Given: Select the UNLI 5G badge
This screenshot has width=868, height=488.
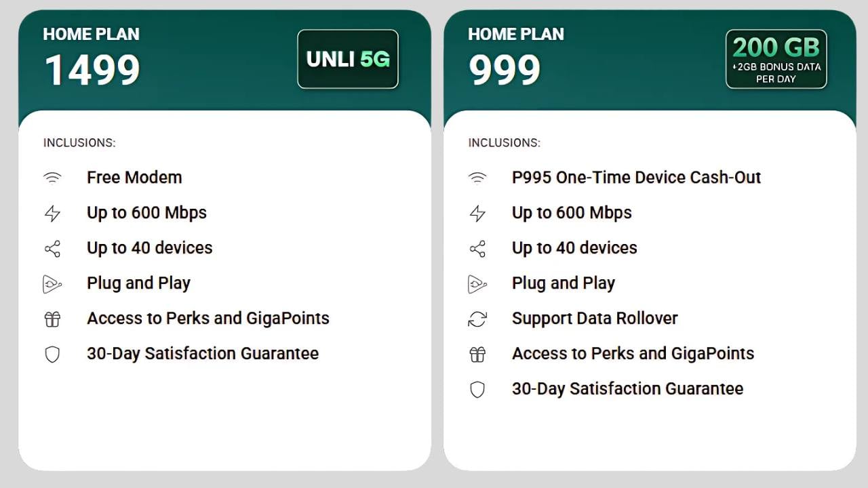Looking at the screenshot, I should click(348, 59).
